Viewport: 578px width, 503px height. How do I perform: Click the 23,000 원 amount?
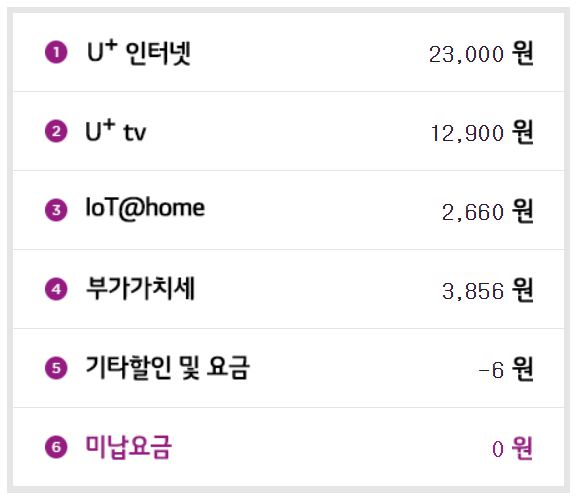click(481, 53)
